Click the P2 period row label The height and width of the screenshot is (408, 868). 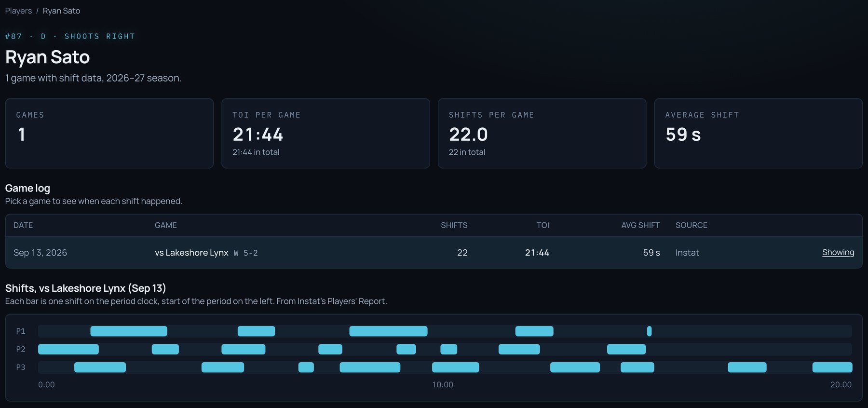(x=21, y=349)
